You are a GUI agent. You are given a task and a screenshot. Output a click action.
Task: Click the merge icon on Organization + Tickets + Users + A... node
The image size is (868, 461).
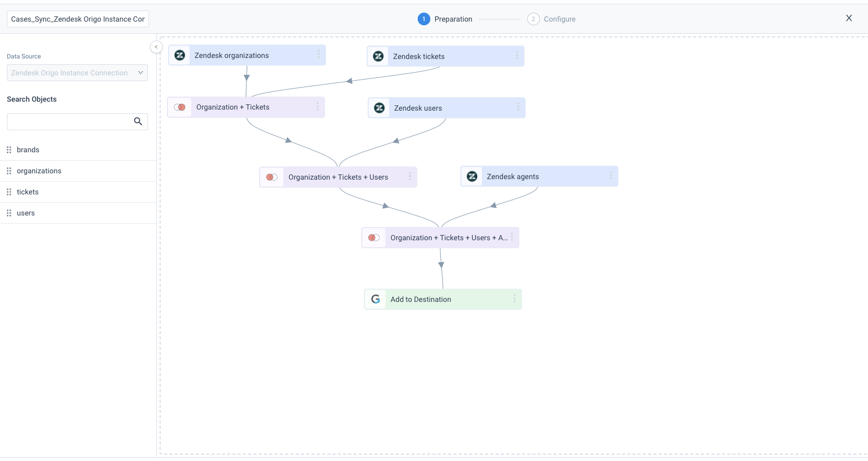click(x=374, y=238)
